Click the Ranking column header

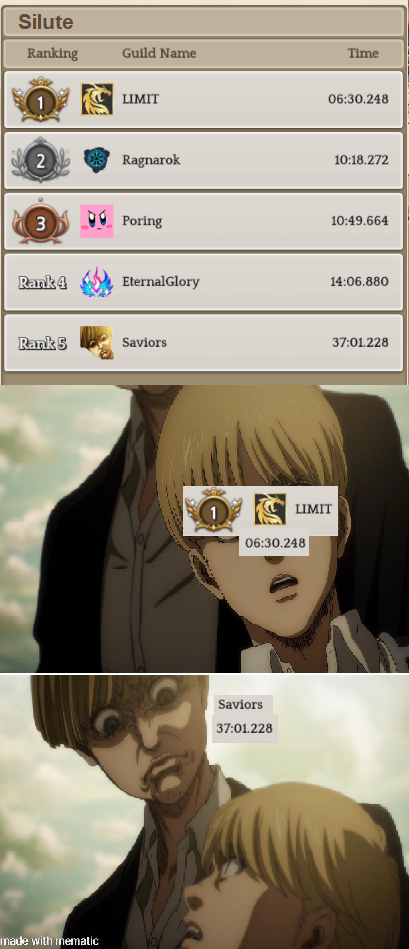52,53
